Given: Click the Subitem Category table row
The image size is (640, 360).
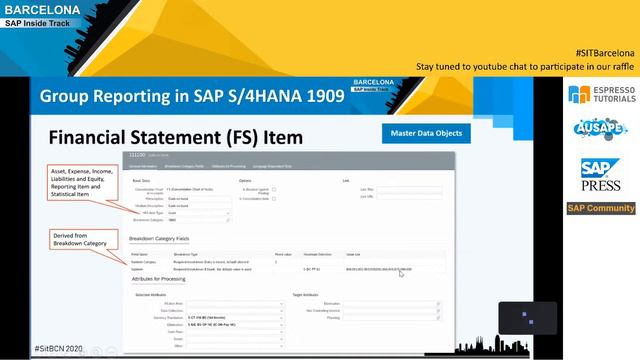Looking at the screenshot, I should tap(287, 262).
